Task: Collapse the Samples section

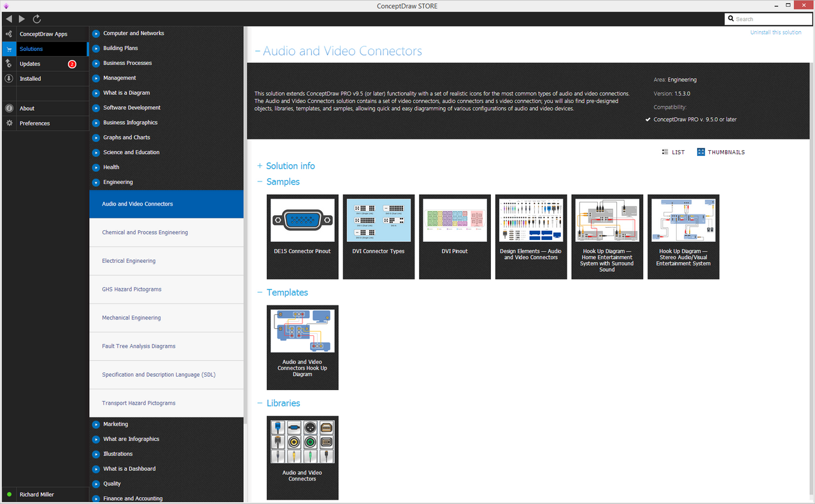Action: click(x=260, y=182)
